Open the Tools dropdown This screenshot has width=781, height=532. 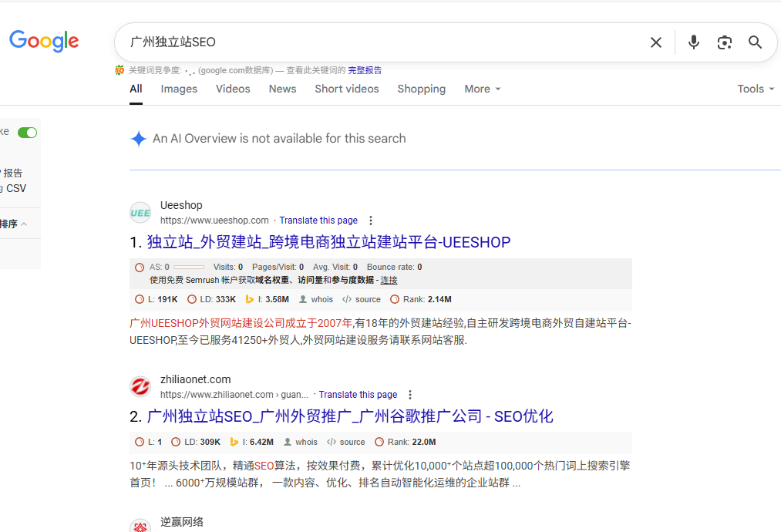point(756,89)
